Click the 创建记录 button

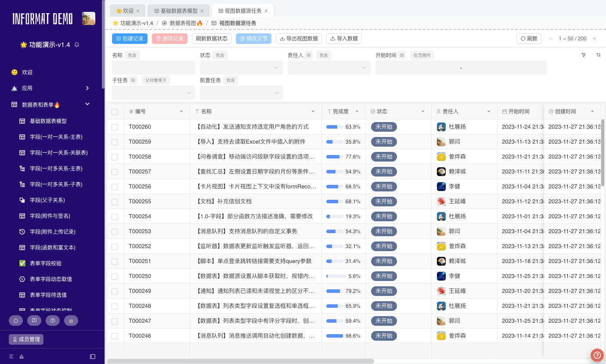(130, 39)
